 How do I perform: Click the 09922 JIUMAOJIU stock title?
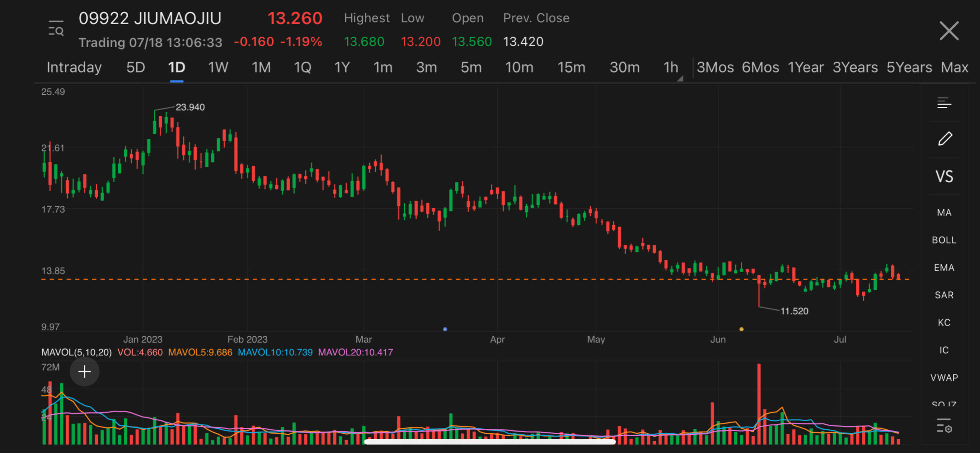(150, 18)
